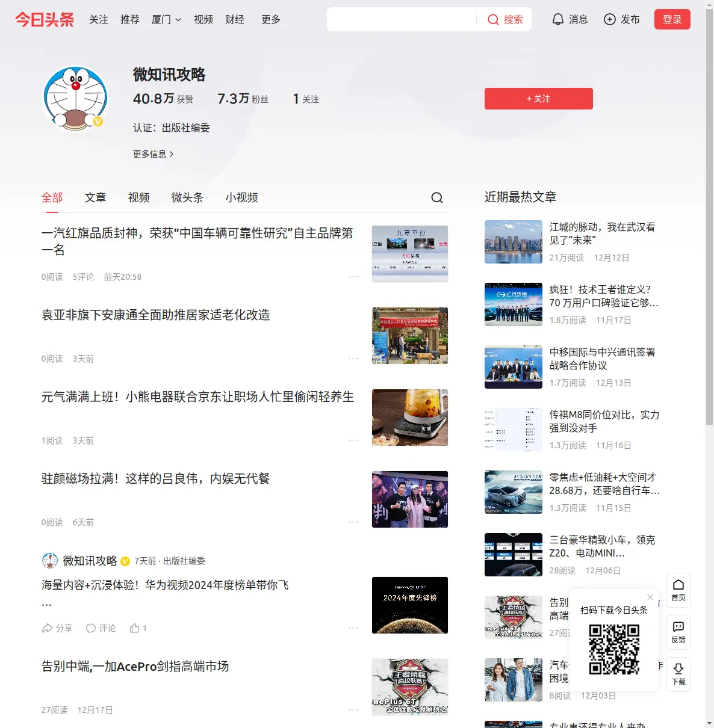This screenshot has width=714, height=728.
Task: Open more options for 一汽红旗品质封神 article
Action: (353, 277)
